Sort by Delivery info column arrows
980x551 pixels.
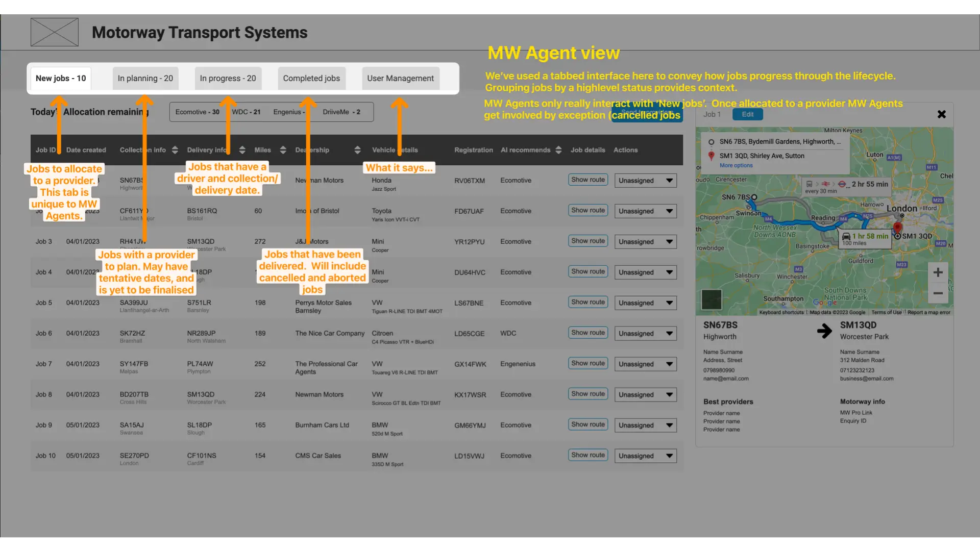point(242,150)
